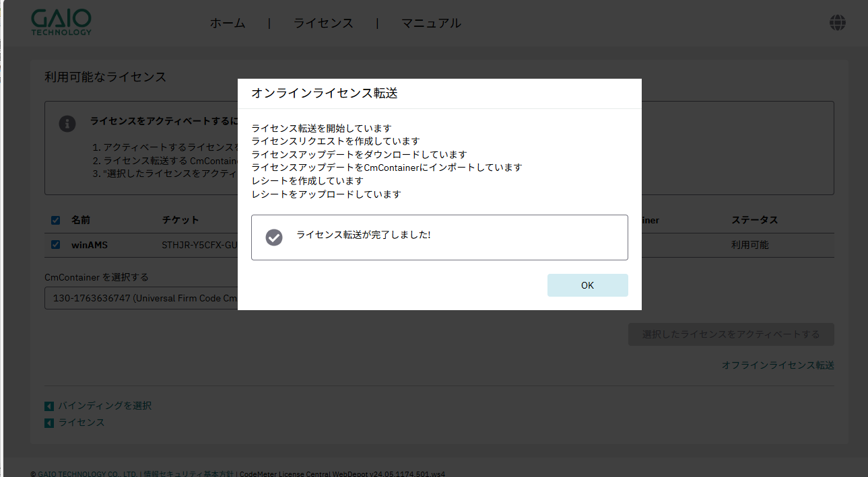Go to ホーム in the top navigation
Image resolution: width=868 pixels, height=477 pixels.
(x=228, y=23)
